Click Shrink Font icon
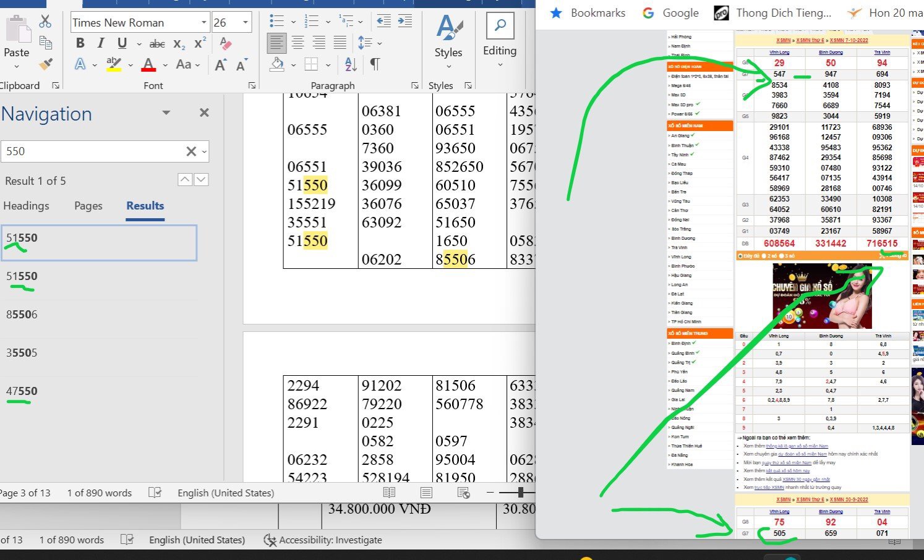 [241, 64]
